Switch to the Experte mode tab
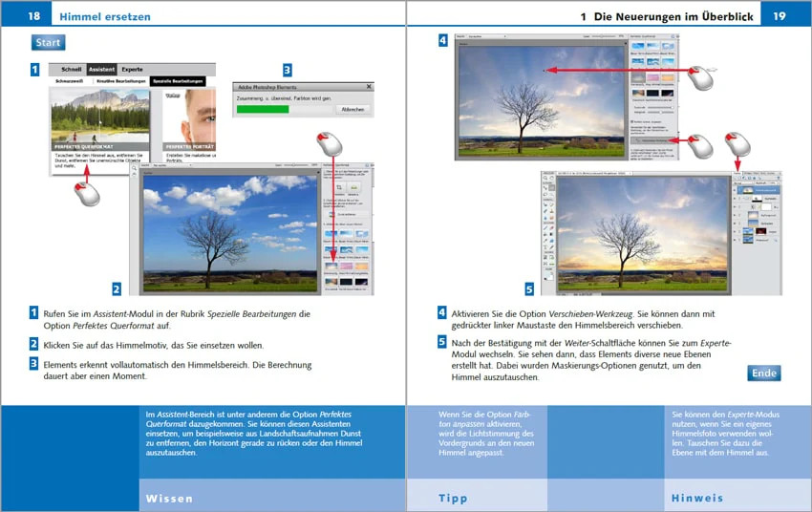 [132, 70]
